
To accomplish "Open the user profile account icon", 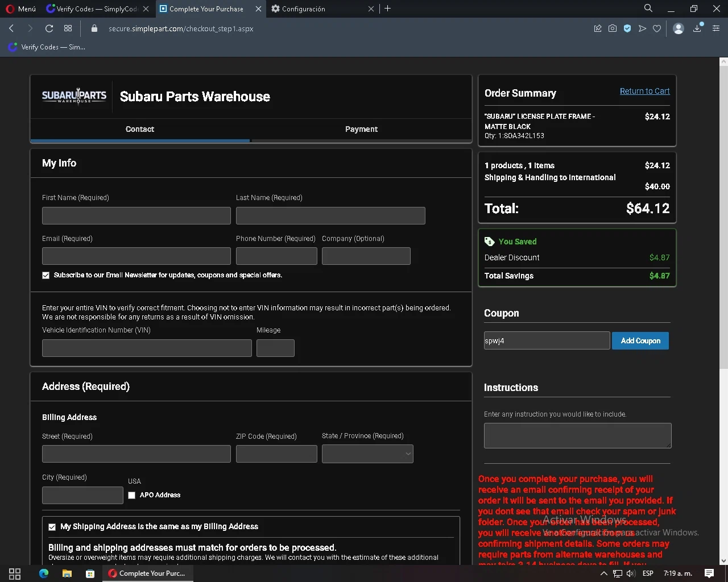I will [678, 28].
